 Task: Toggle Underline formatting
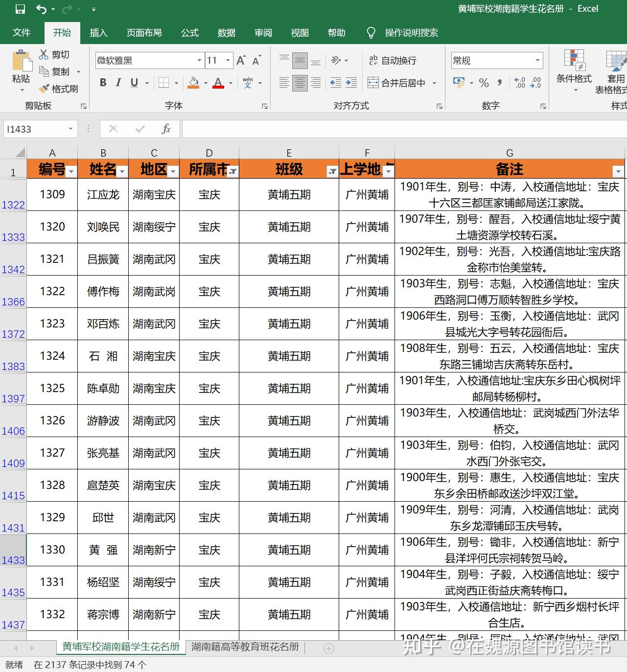click(134, 83)
